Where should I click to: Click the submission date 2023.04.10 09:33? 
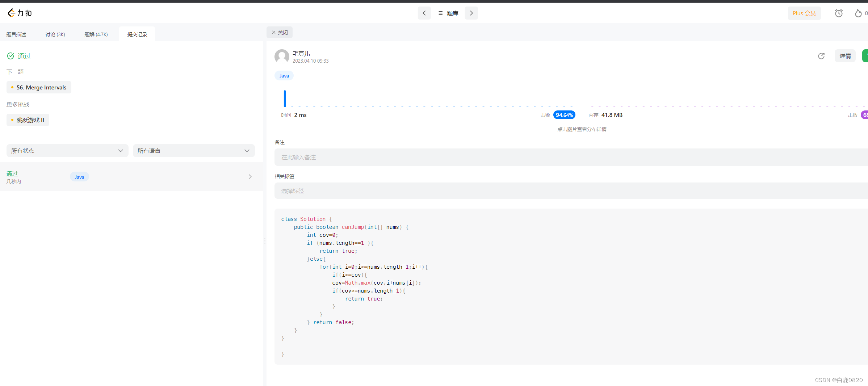[311, 61]
